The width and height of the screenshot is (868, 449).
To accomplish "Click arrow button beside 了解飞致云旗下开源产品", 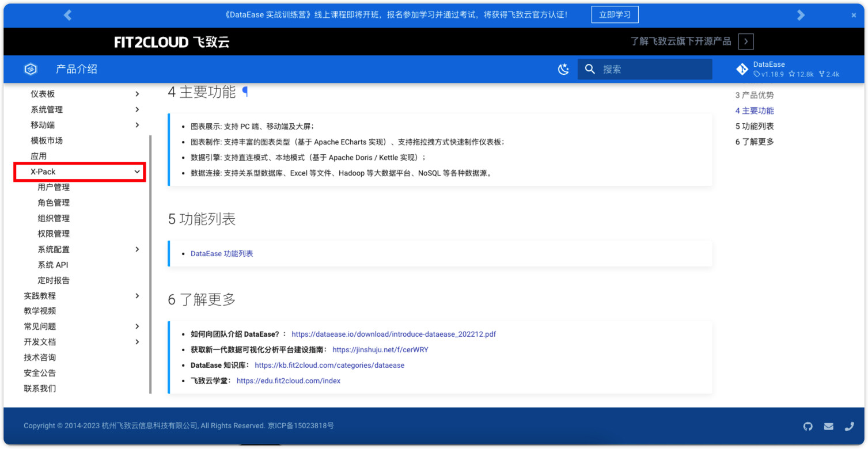I will [x=746, y=41].
